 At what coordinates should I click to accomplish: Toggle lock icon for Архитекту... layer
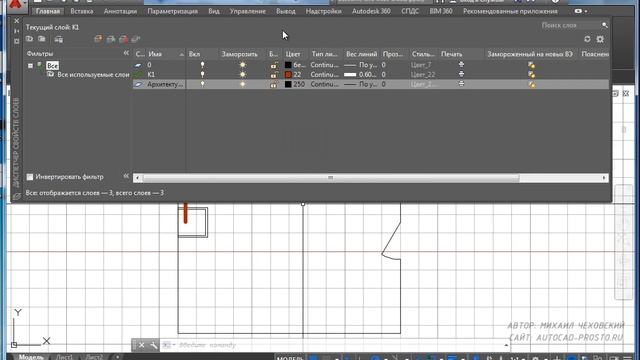[x=274, y=84]
